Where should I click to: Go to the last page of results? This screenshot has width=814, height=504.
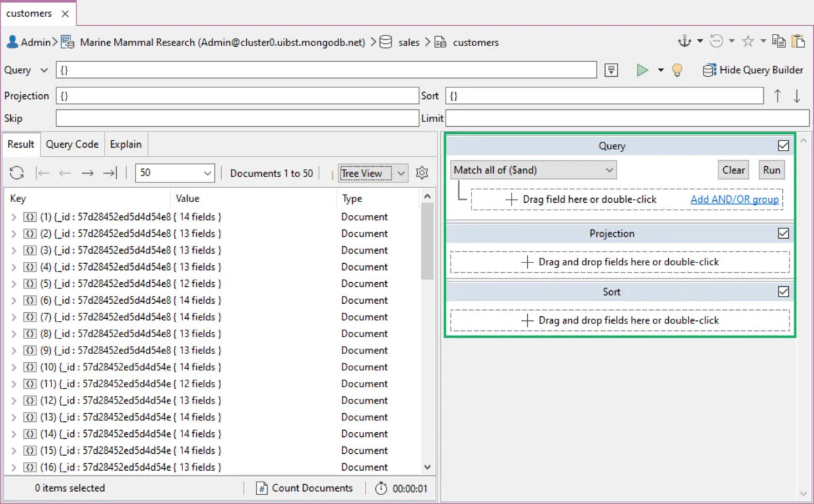[x=110, y=173]
